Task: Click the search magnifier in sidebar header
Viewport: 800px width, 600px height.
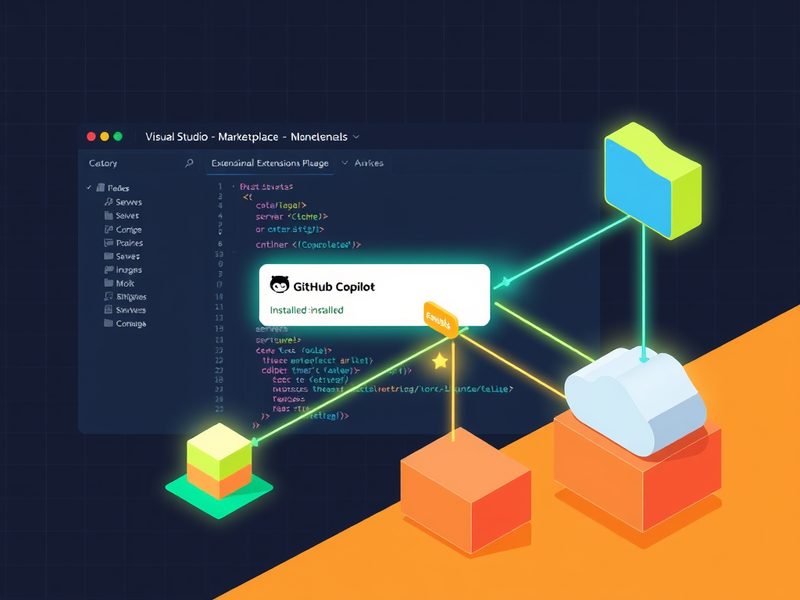Action: 189,163
